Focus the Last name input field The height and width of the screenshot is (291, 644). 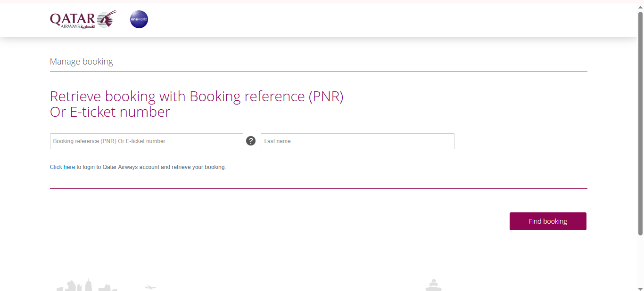[x=357, y=141]
